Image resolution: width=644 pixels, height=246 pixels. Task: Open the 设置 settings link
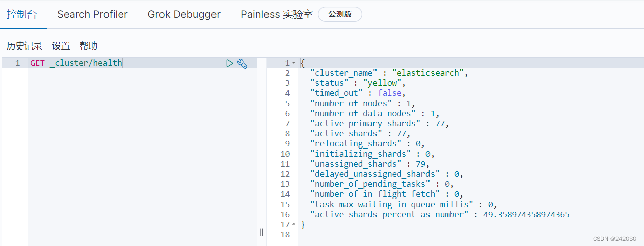[x=61, y=46]
